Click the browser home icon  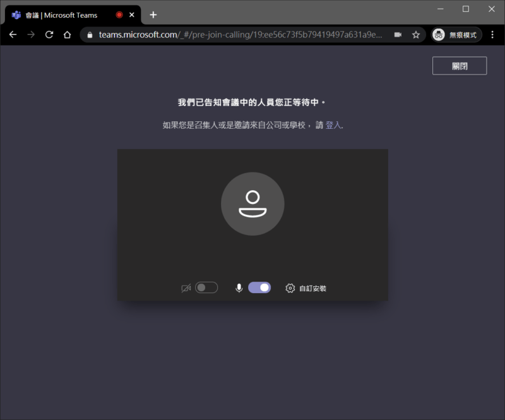pyautogui.click(x=68, y=35)
